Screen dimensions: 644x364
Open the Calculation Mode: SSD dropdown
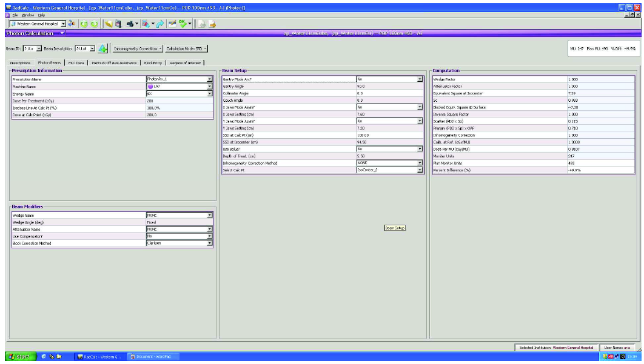pyautogui.click(x=186, y=48)
